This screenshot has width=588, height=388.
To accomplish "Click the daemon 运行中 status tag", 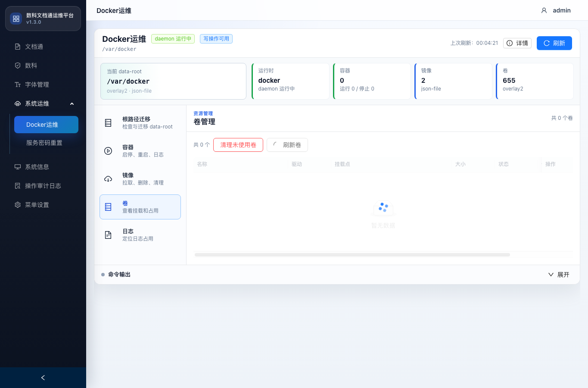I will 173,39.
